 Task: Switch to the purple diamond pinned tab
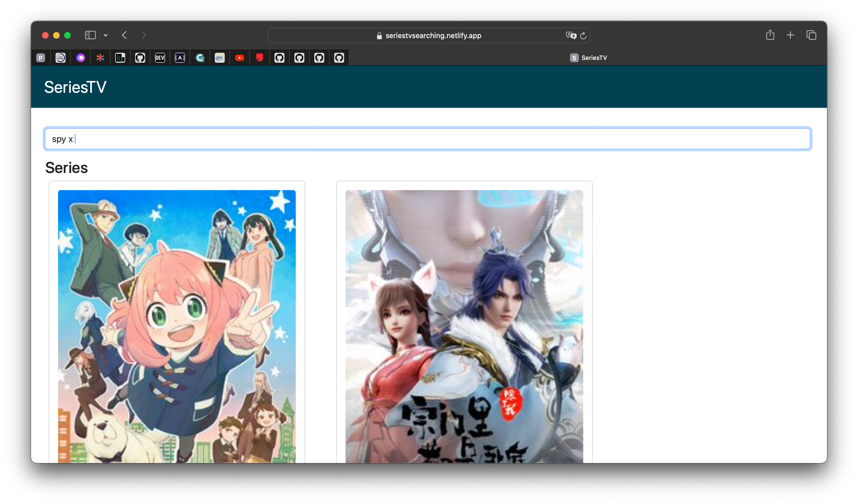pyautogui.click(x=80, y=58)
